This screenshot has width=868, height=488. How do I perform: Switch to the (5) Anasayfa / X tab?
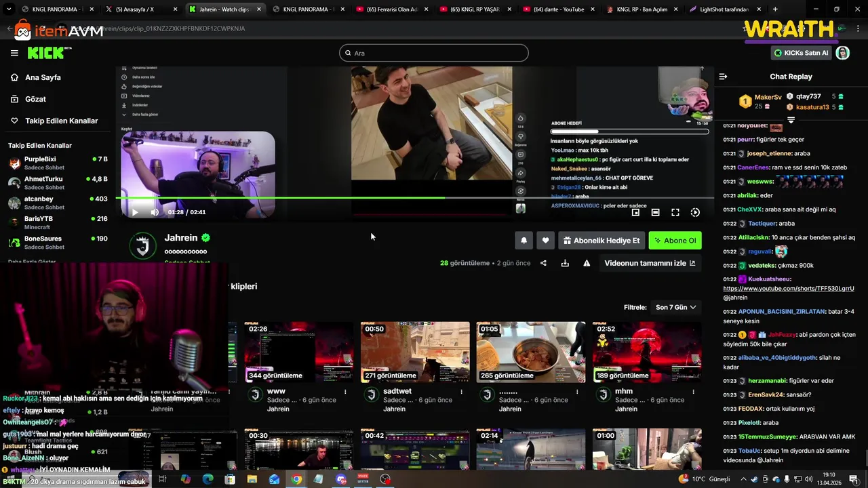pyautogui.click(x=140, y=9)
